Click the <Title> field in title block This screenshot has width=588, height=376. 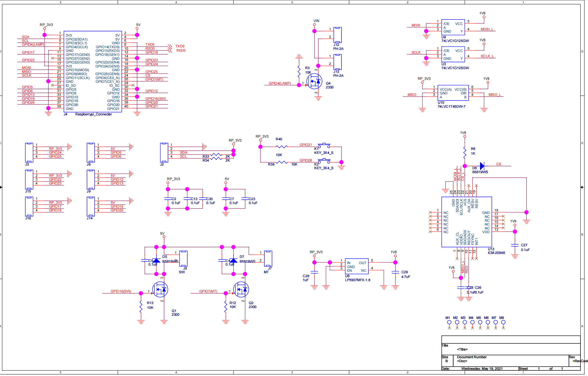pos(462,349)
